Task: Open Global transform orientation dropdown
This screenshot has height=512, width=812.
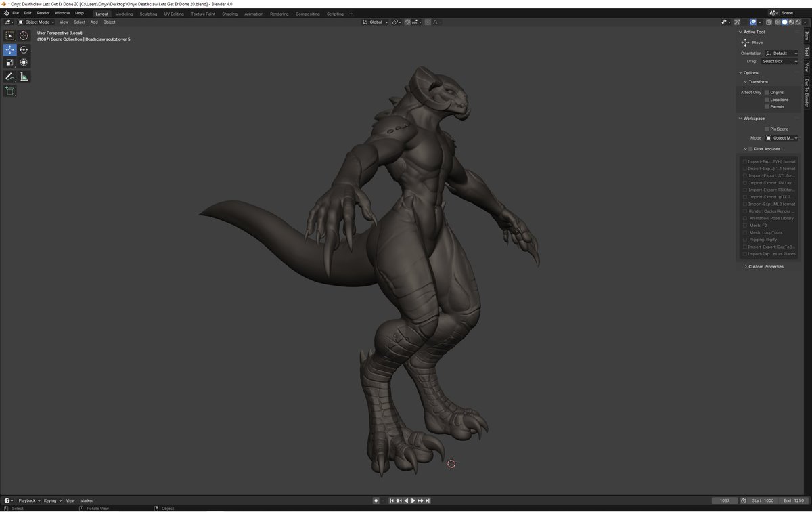Action: (376, 22)
